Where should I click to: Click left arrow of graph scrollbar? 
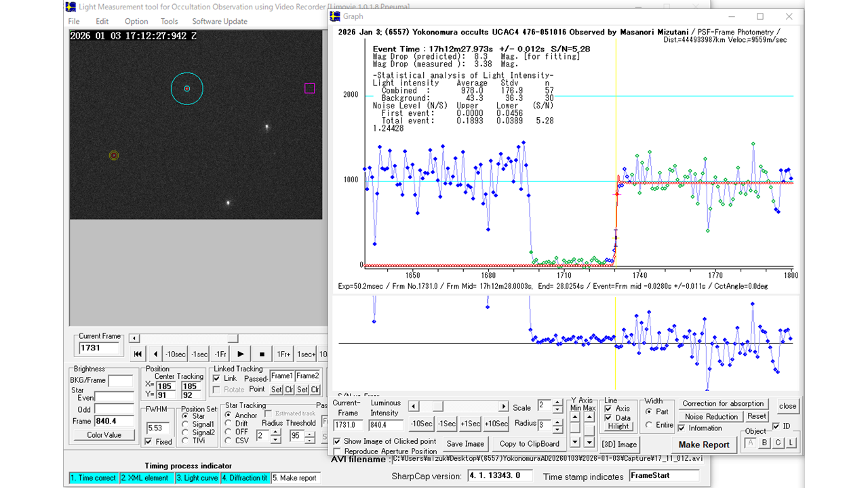tap(414, 407)
